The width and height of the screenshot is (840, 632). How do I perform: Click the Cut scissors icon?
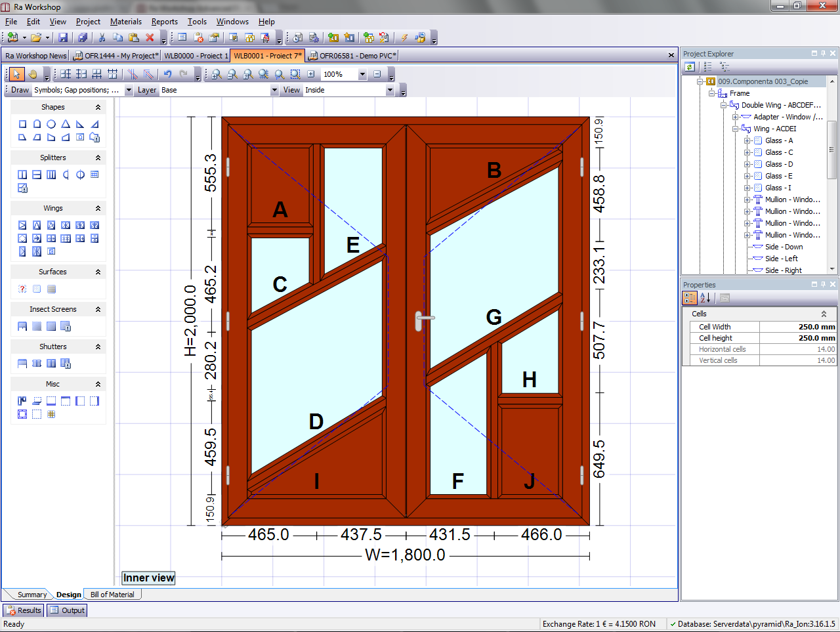(102, 38)
